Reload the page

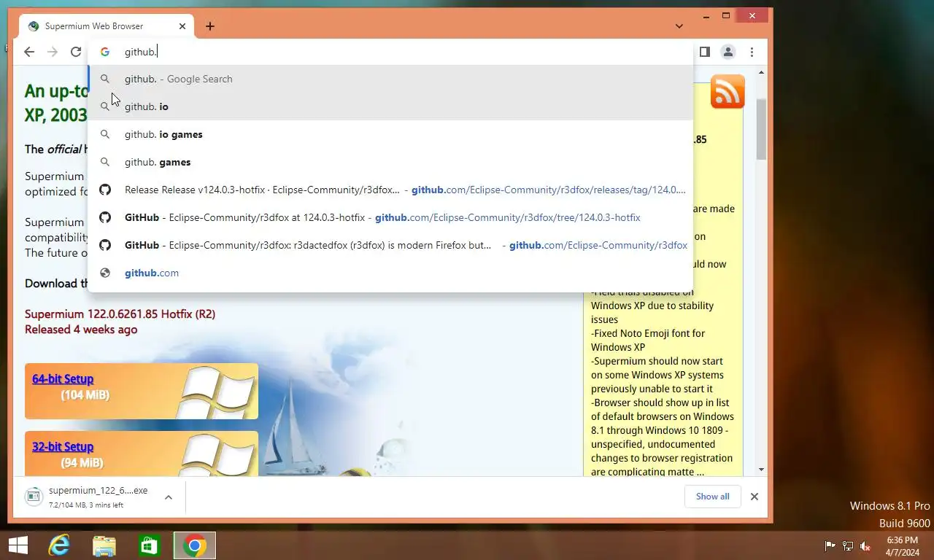pos(76,52)
